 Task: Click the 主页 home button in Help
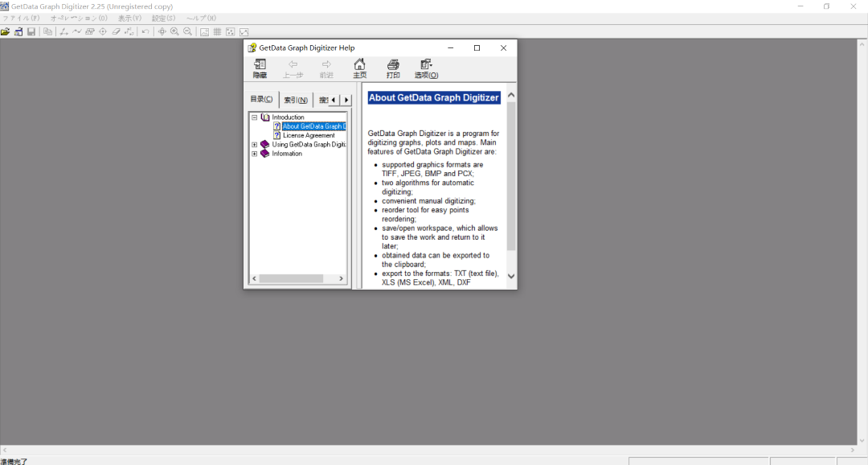(359, 68)
